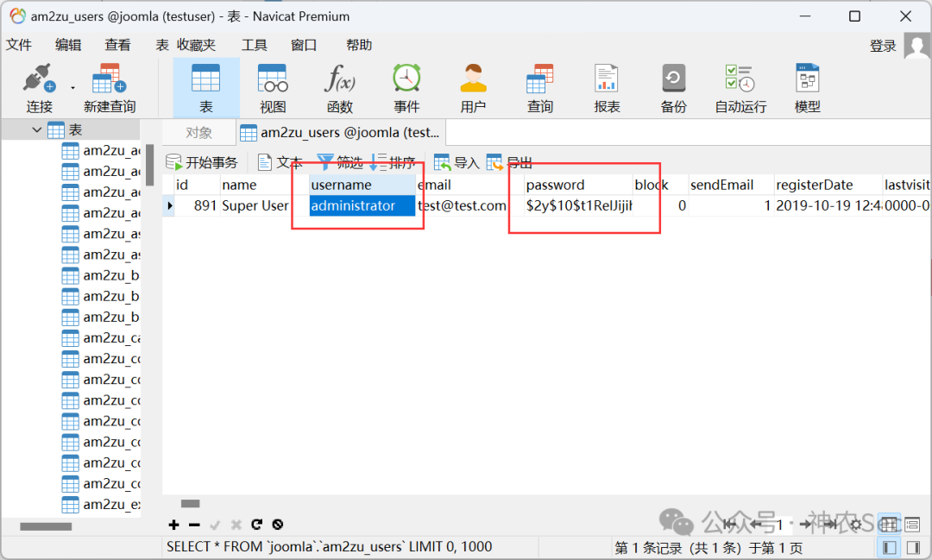Click the 导出 (Export) button
This screenshot has height=560, width=932.
coord(509,162)
